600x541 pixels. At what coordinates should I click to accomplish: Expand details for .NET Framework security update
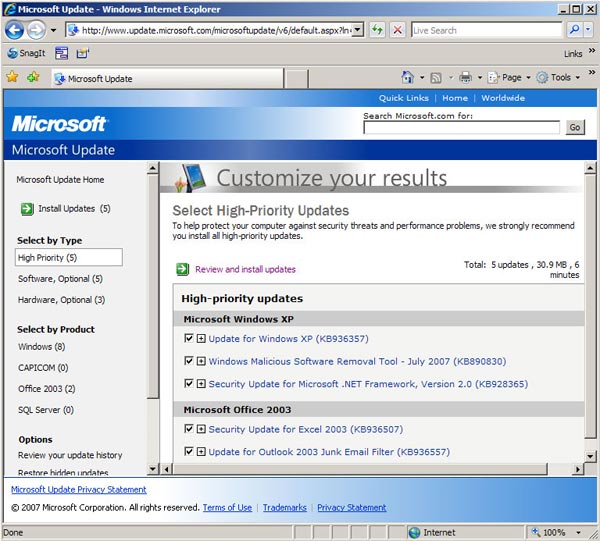click(x=201, y=384)
